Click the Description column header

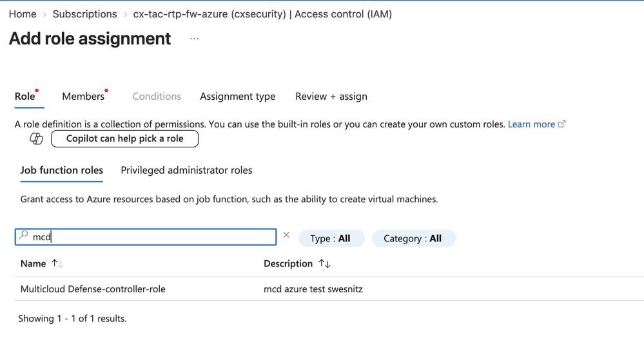288,264
